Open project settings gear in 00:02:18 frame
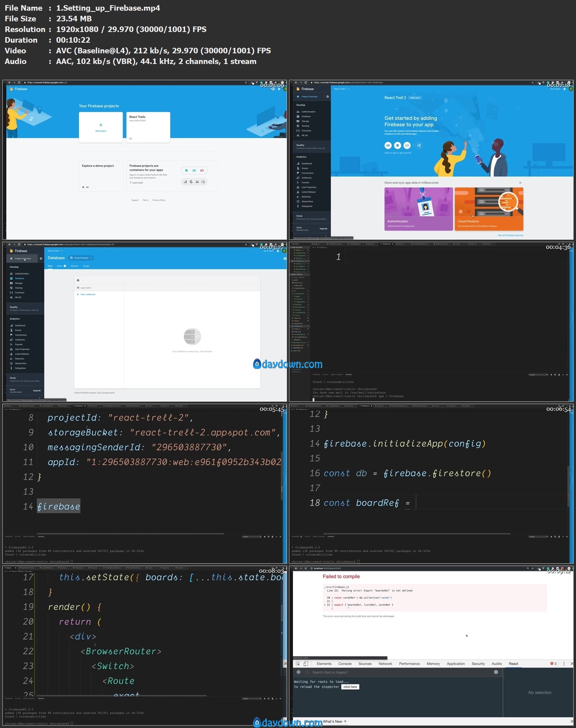This screenshot has height=728, width=576. click(327, 97)
